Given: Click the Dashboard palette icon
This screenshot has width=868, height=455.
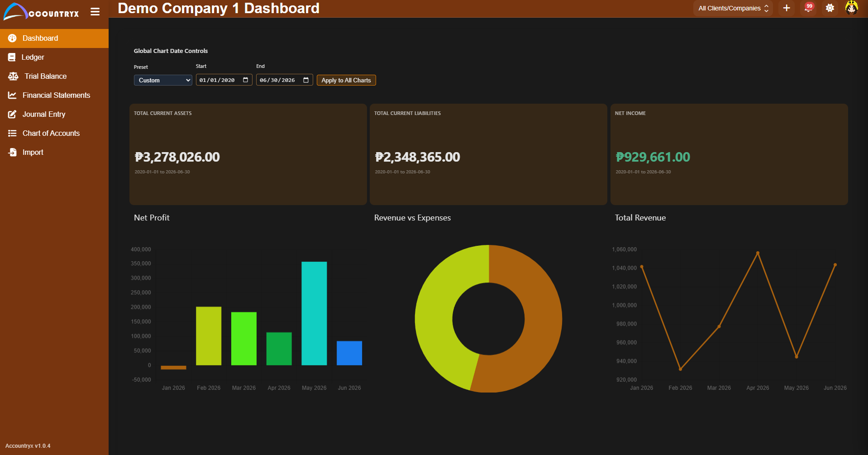Looking at the screenshot, I should pyautogui.click(x=12, y=38).
